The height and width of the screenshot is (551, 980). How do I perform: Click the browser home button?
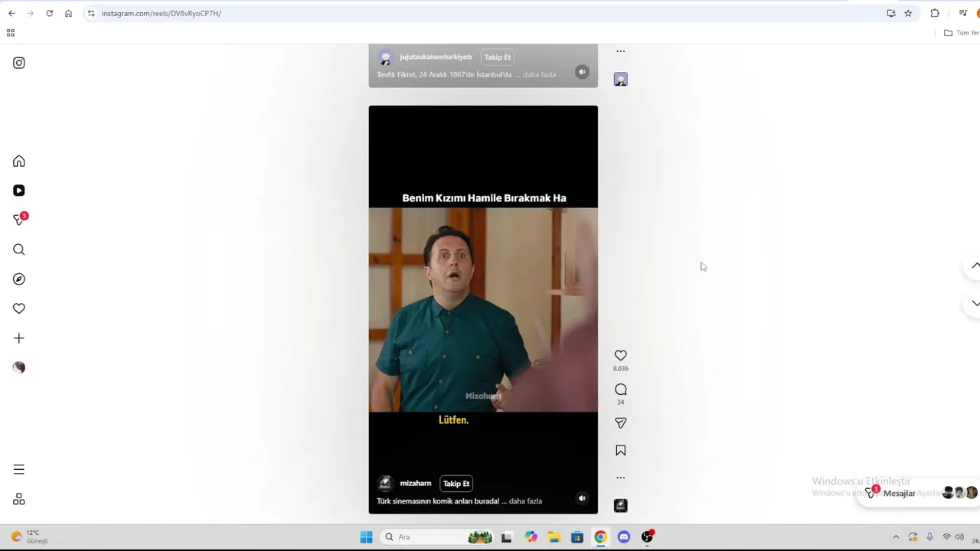tap(69, 13)
